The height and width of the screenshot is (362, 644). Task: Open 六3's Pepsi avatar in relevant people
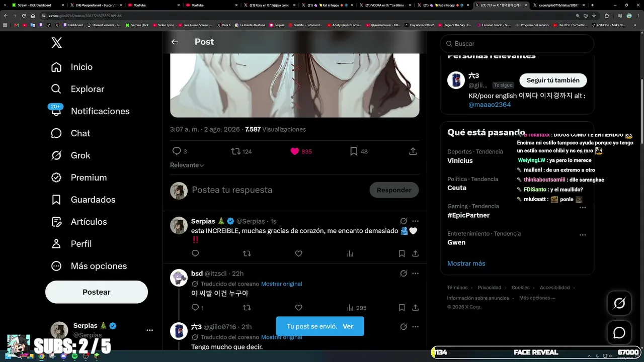pos(456,80)
